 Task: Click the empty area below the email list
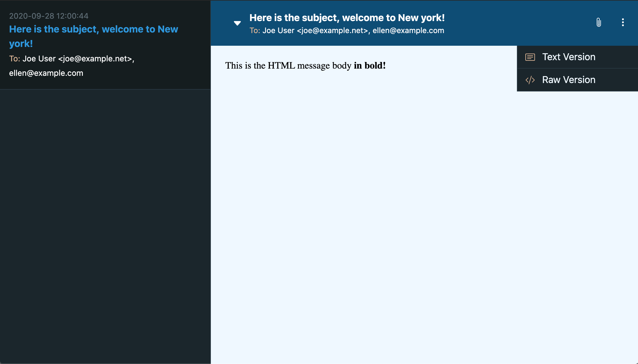pyautogui.click(x=105, y=226)
